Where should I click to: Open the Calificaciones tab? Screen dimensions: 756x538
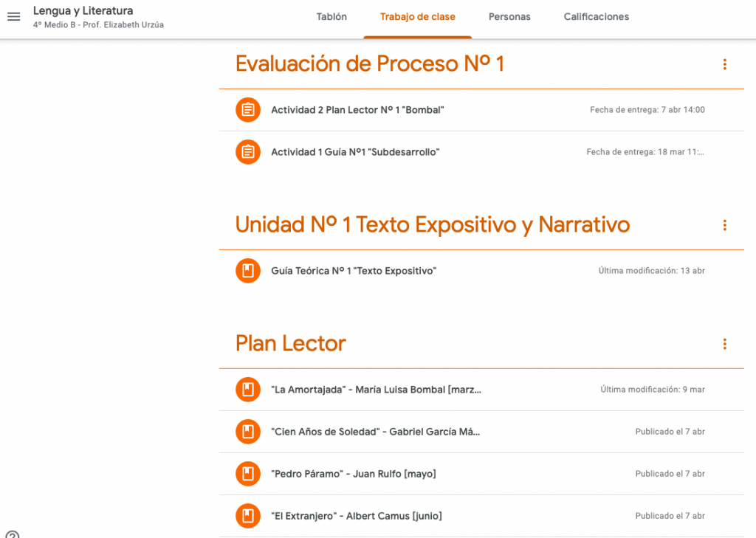596,17
